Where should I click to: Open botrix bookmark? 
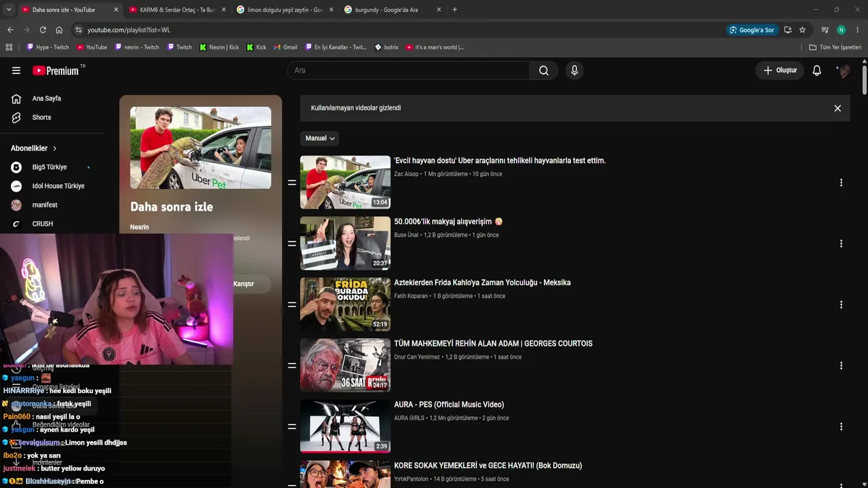pyautogui.click(x=387, y=47)
